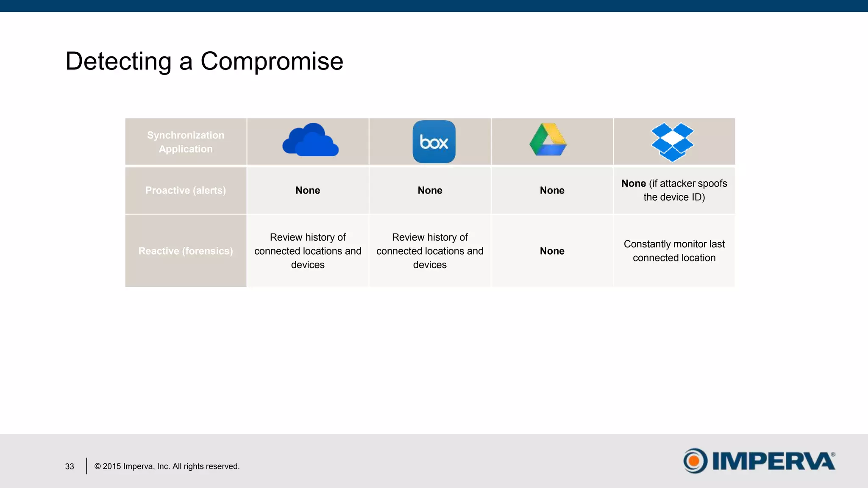Click the Dropbox logo icon
Screen dimensions: 868x488
[x=672, y=142]
